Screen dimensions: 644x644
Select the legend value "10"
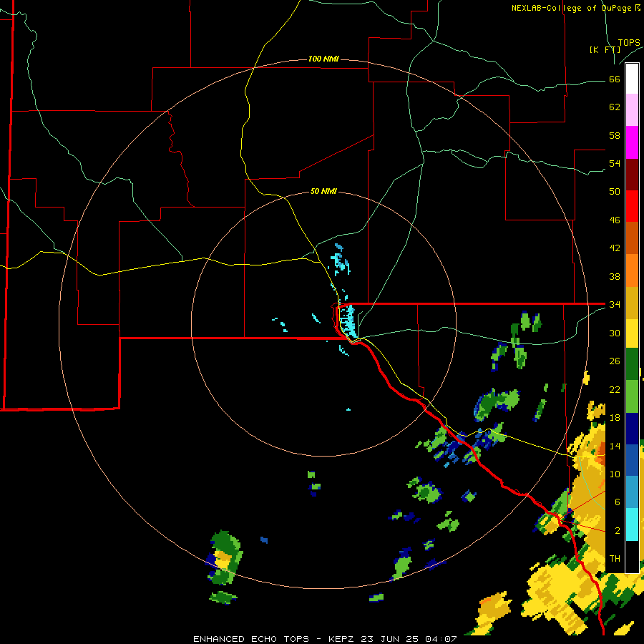615,474
